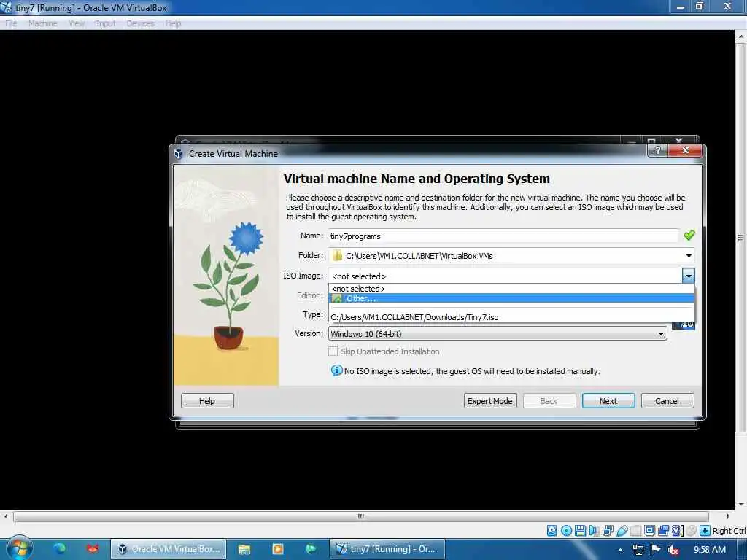Click the 'Right Ctrl' host key label
The width and height of the screenshot is (747, 560).
tap(729, 531)
